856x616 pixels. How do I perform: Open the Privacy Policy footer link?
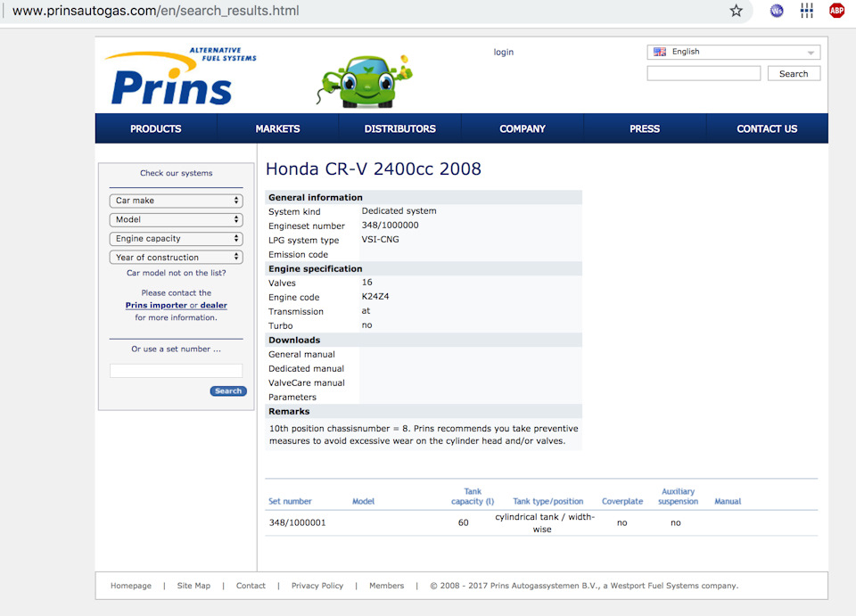[317, 586]
